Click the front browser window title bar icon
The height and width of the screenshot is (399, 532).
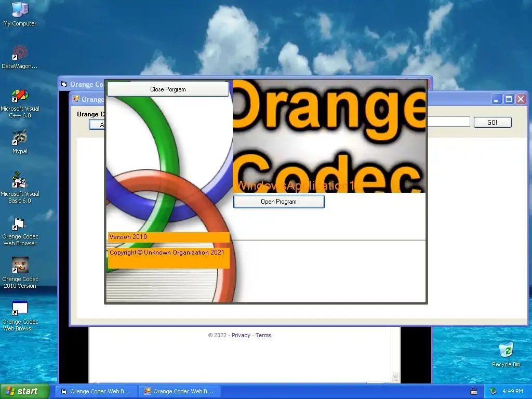[x=76, y=99]
